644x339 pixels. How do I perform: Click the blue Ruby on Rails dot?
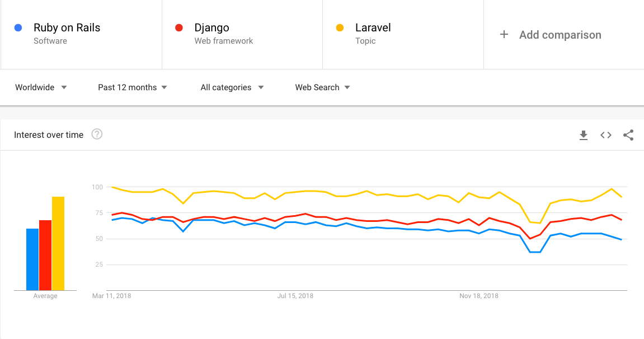coord(18,27)
